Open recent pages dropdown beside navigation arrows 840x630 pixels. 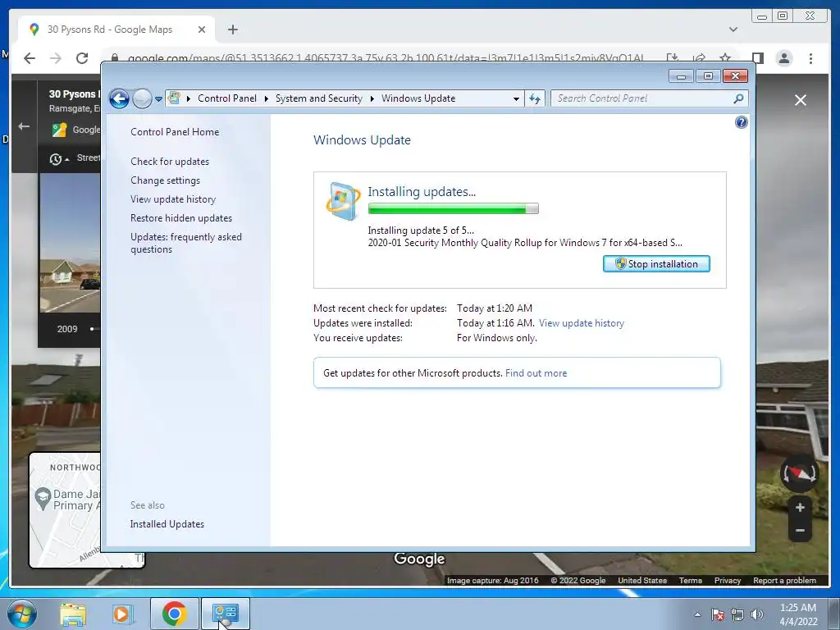pyautogui.click(x=158, y=99)
